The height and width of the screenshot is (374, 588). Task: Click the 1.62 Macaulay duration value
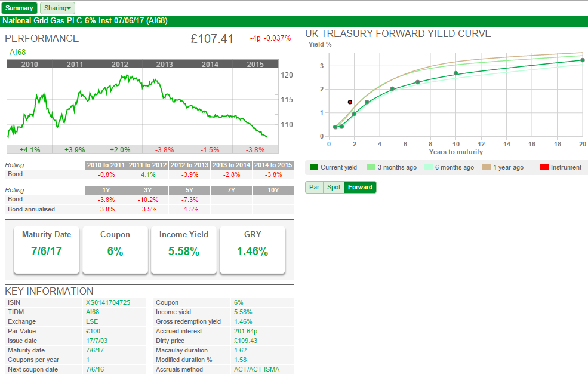241,350
